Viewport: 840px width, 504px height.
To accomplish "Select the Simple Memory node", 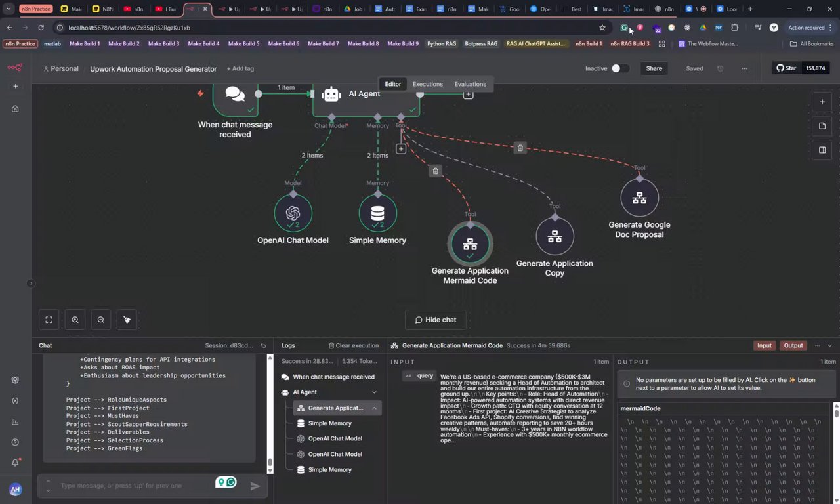I will [377, 213].
